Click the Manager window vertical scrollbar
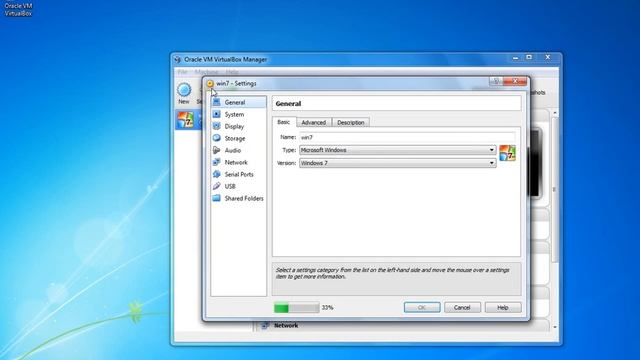640x360 pixels. point(554,190)
